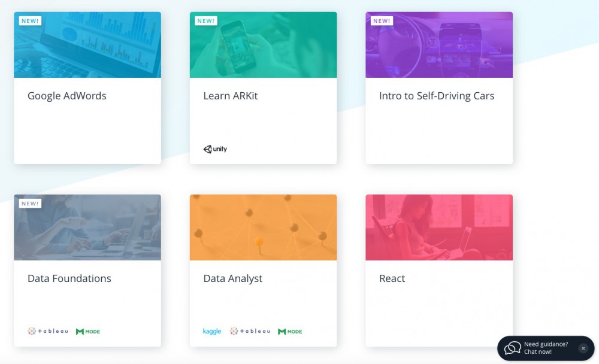599x364 pixels.
Task: Click the chat bubble icon in guidance widget
Action: coord(512,348)
